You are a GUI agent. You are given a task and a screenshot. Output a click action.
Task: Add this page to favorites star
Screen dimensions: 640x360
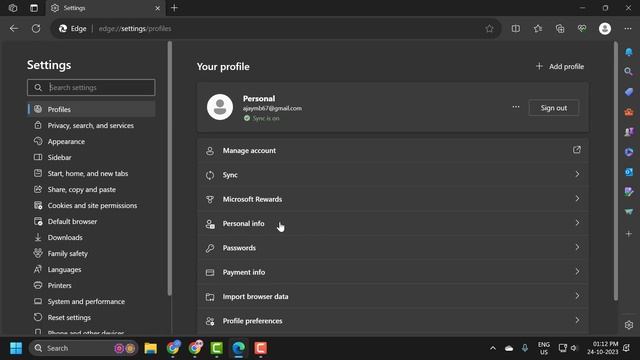[489, 29]
